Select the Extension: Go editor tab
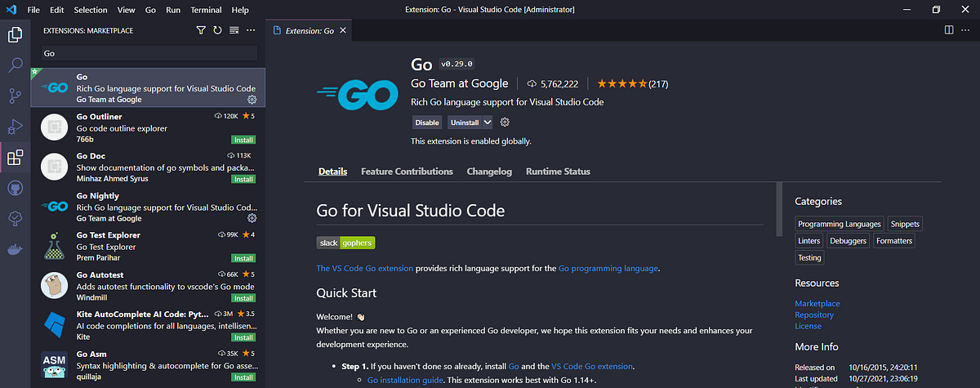Image resolution: width=980 pixels, height=388 pixels. pyautogui.click(x=310, y=30)
